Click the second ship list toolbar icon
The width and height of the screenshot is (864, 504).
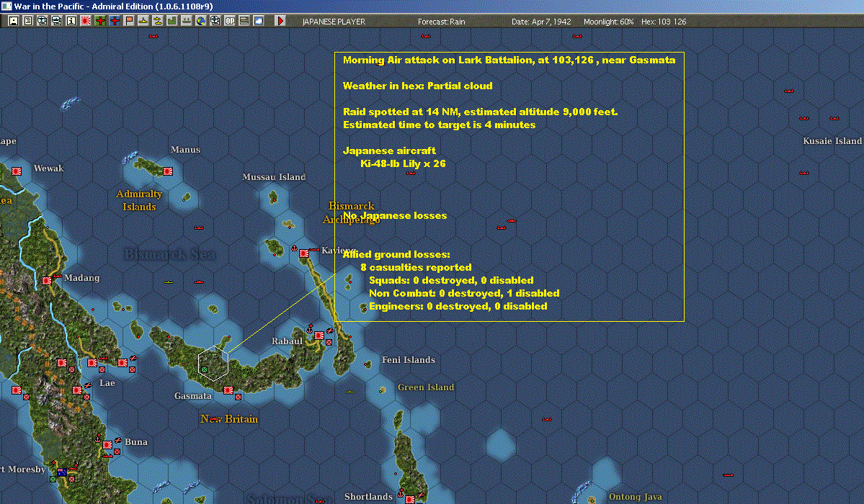57,21
